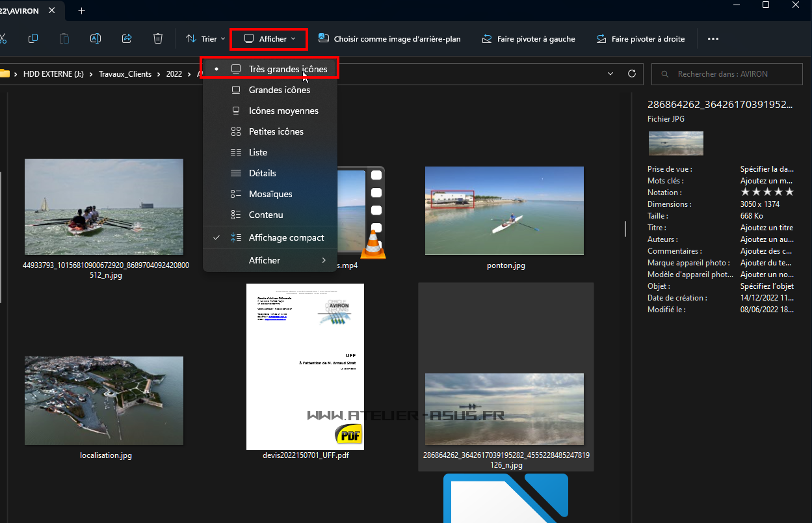Delete file using trash icon
Image resolution: width=812 pixels, height=523 pixels.
[158, 39]
